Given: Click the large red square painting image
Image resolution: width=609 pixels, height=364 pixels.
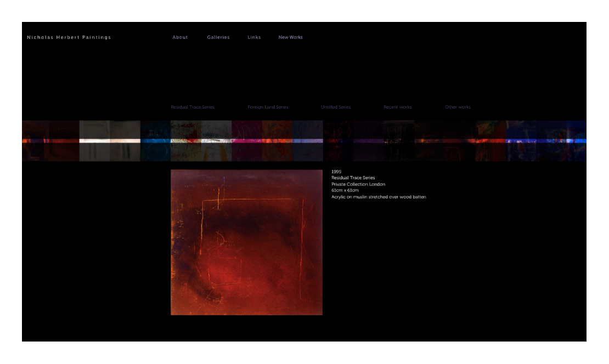Looking at the screenshot, I should point(247,242).
